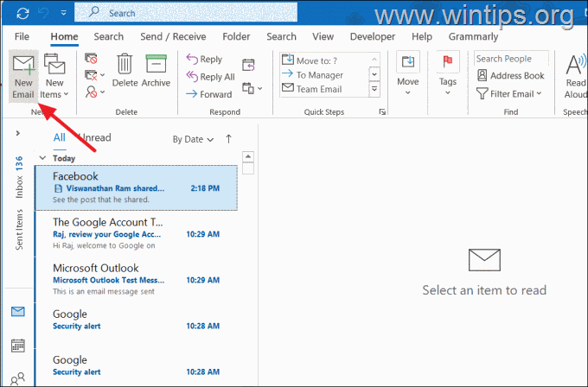Switch to the Mail view icon
This screenshot has height=387, width=588.
click(x=18, y=311)
